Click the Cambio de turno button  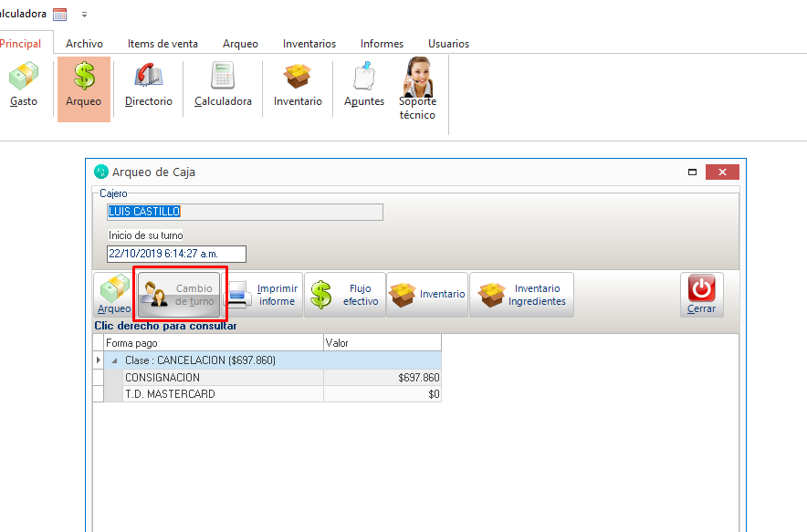pos(180,295)
